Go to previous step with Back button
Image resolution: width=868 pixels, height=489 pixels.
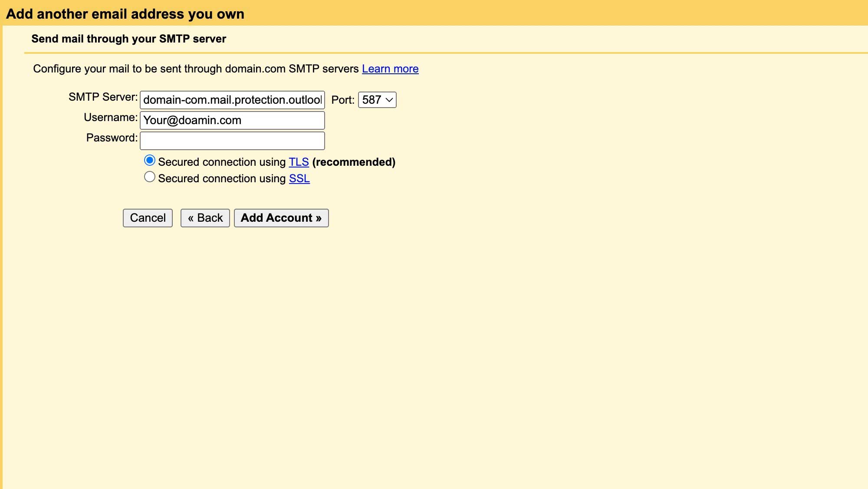[205, 218]
